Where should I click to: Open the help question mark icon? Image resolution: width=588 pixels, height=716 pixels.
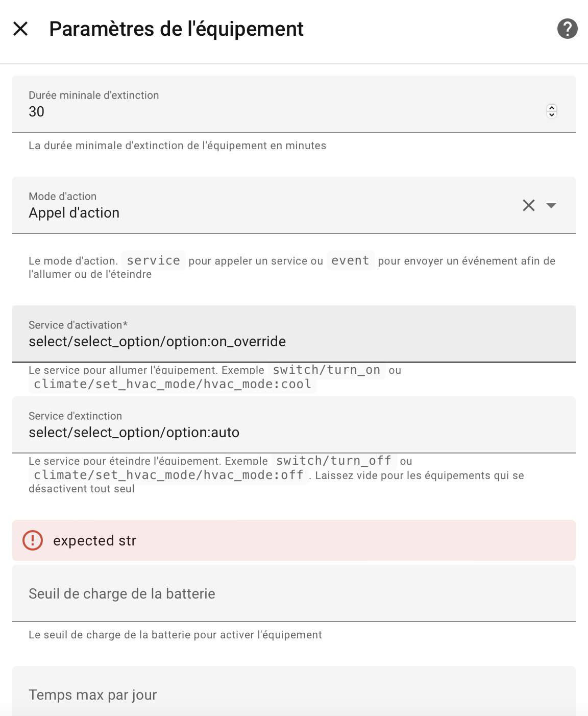(x=567, y=29)
